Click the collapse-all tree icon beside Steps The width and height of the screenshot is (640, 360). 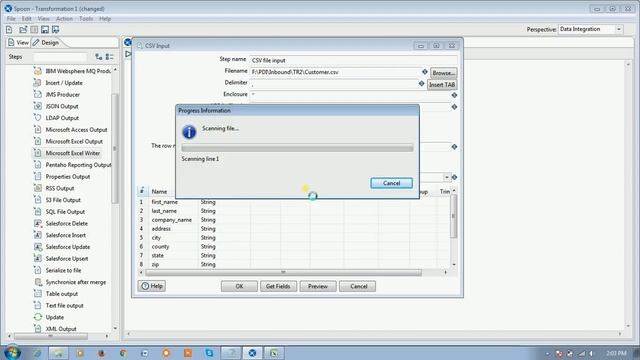point(109,57)
